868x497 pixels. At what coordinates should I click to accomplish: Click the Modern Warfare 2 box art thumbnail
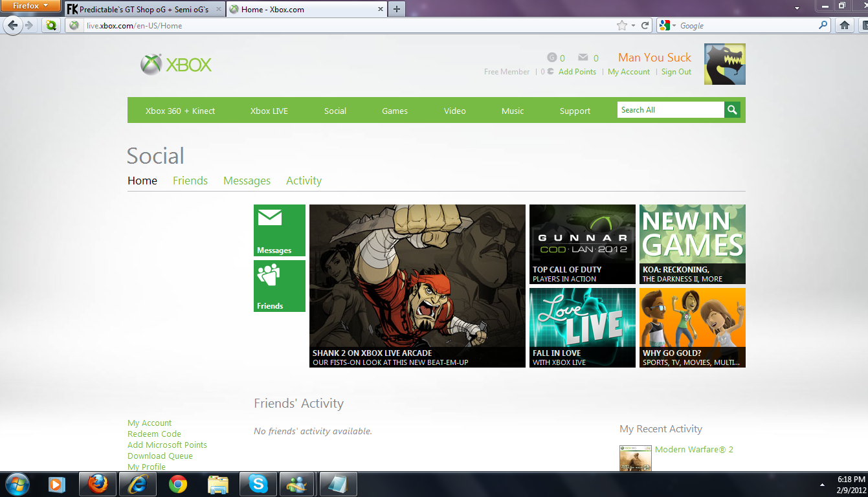(x=635, y=458)
